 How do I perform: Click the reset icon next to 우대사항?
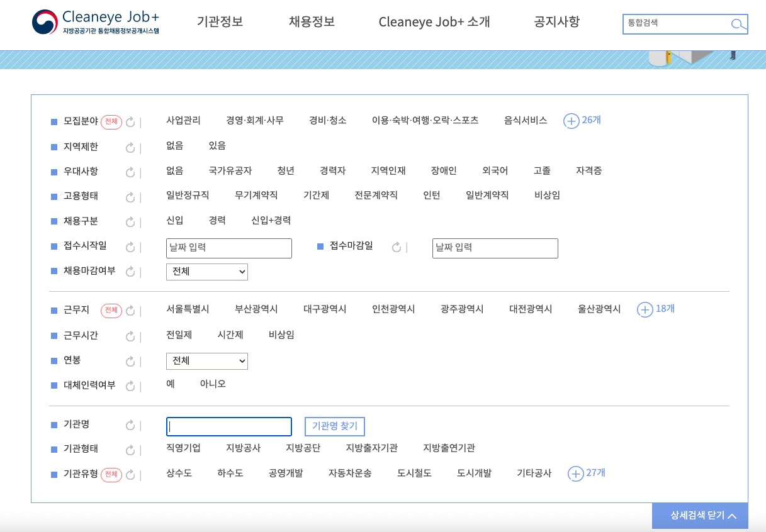(x=130, y=172)
